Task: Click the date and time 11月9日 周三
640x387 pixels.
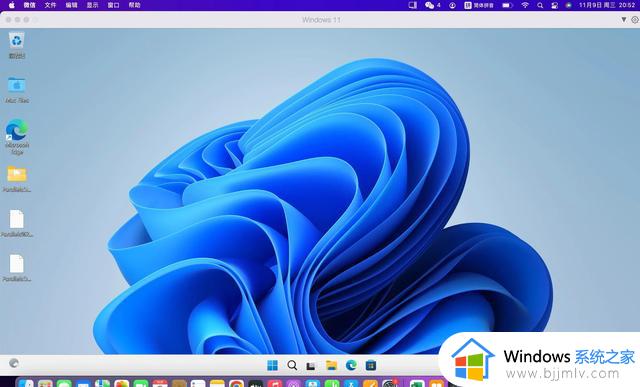Action: (x=607, y=5)
